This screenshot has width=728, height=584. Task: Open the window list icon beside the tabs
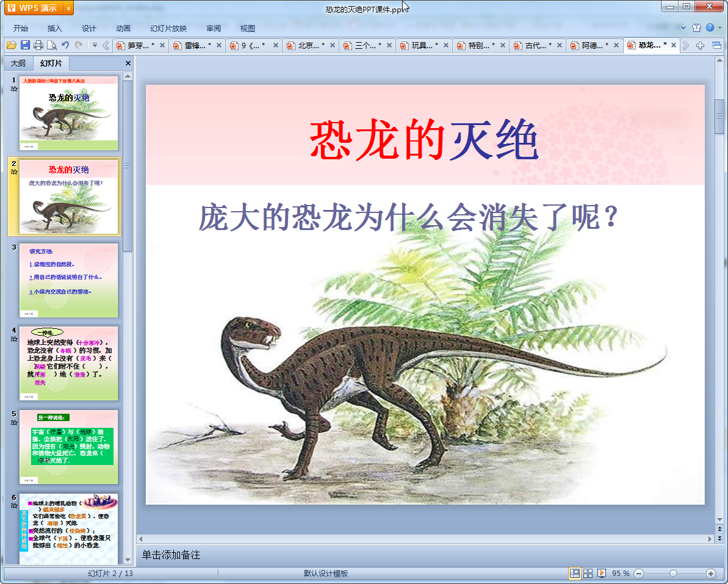[716, 45]
